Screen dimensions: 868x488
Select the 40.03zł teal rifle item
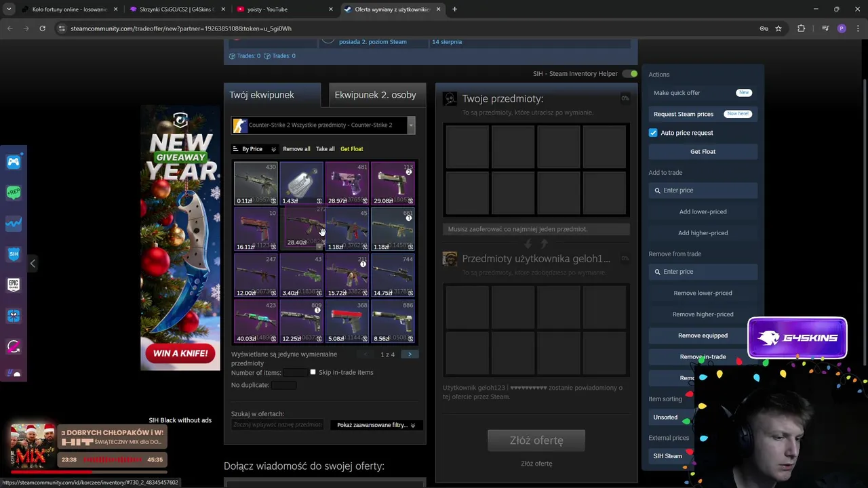click(256, 321)
